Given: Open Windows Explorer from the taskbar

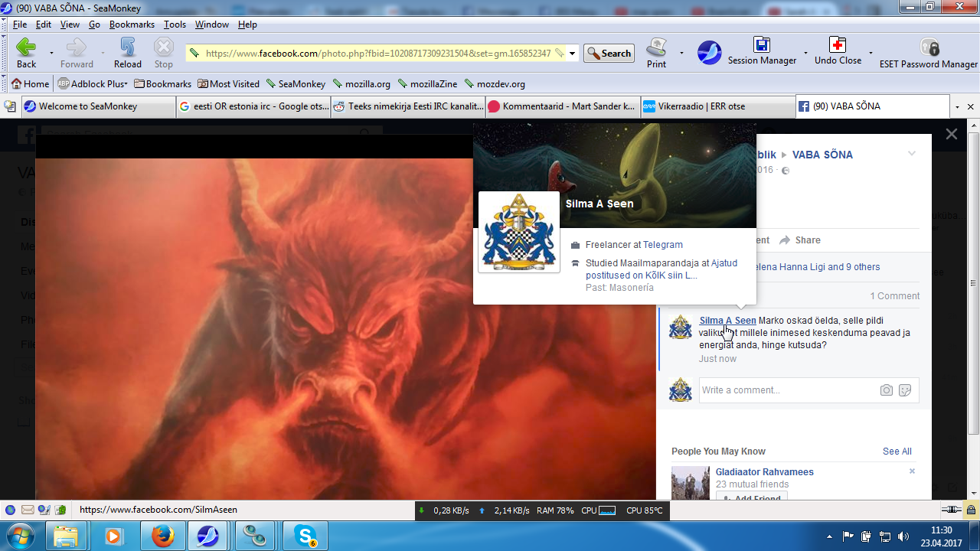Looking at the screenshot, I should point(66,536).
